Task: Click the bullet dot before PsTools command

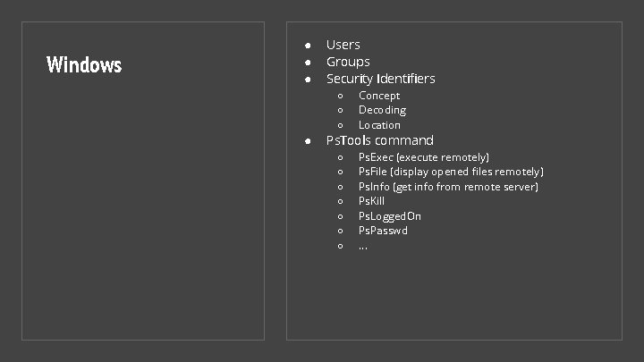Action: (306, 141)
